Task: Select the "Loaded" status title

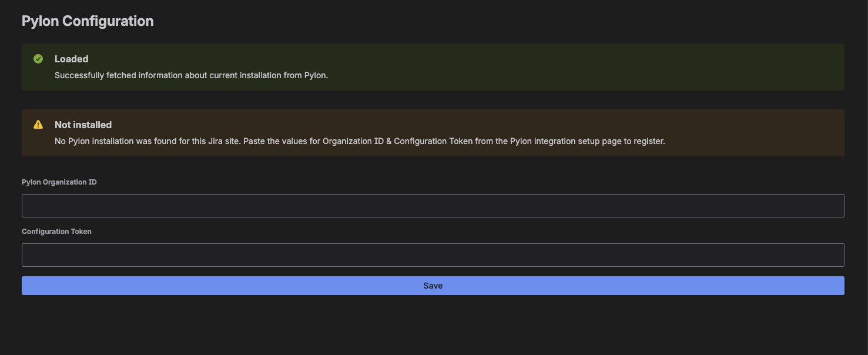Action: pos(71,59)
